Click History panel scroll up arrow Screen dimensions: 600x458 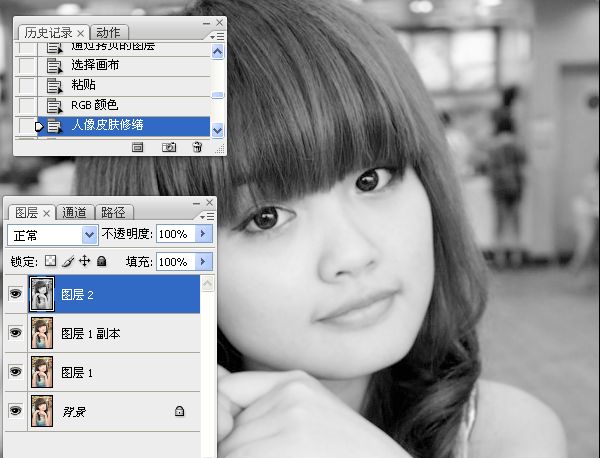(217, 51)
